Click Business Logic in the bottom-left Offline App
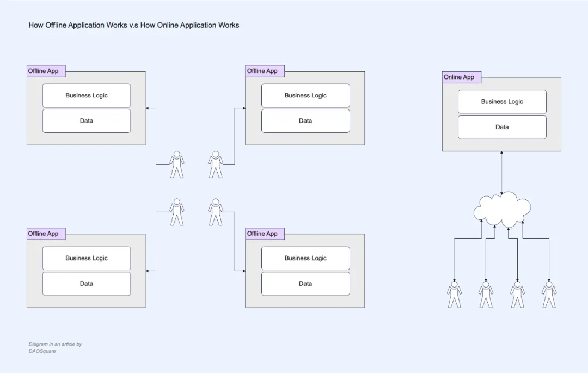This screenshot has height=373, width=588. (87, 258)
